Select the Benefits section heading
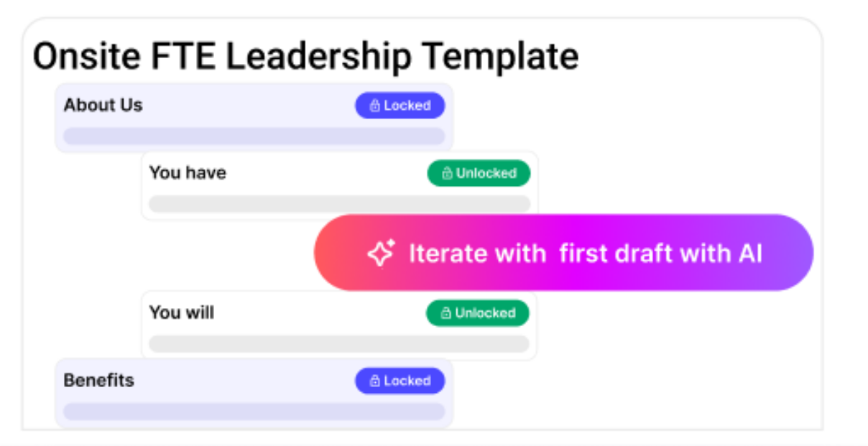The image size is (868, 446). (98, 381)
